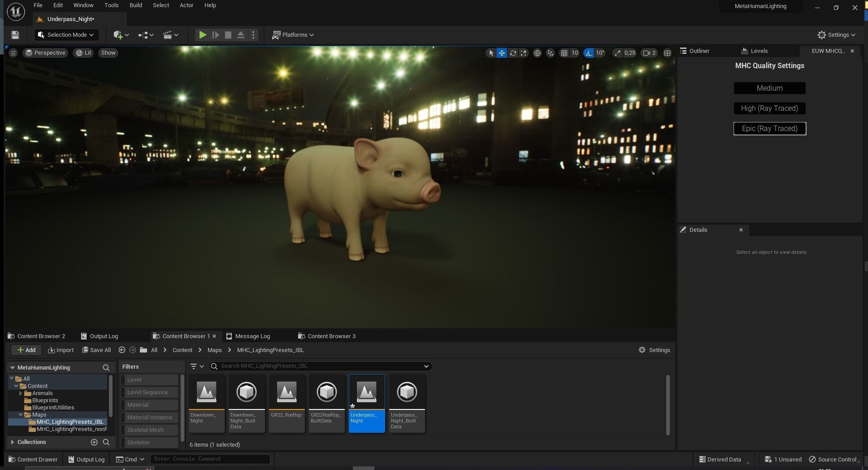This screenshot has height=470, width=868.
Task: Select High (Ray Traced) quality
Action: [x=769, y=109]
